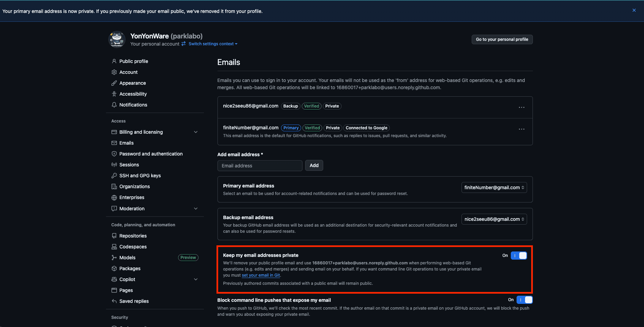Expand the Billing and licensing section

click(x=196, y=132)
